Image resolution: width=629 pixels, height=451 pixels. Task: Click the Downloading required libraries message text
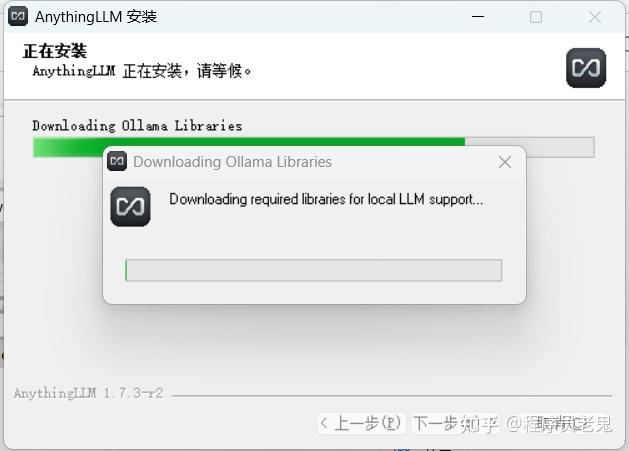pyautogui.click(x=326, y=199)
